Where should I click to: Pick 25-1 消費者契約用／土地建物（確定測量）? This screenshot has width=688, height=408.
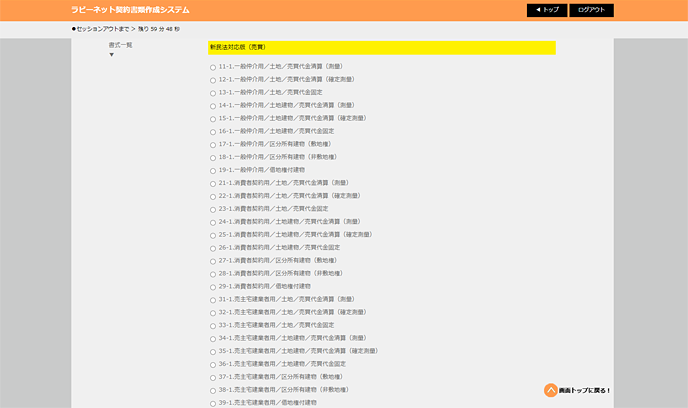pyautogui.click(x=213, y=236)
